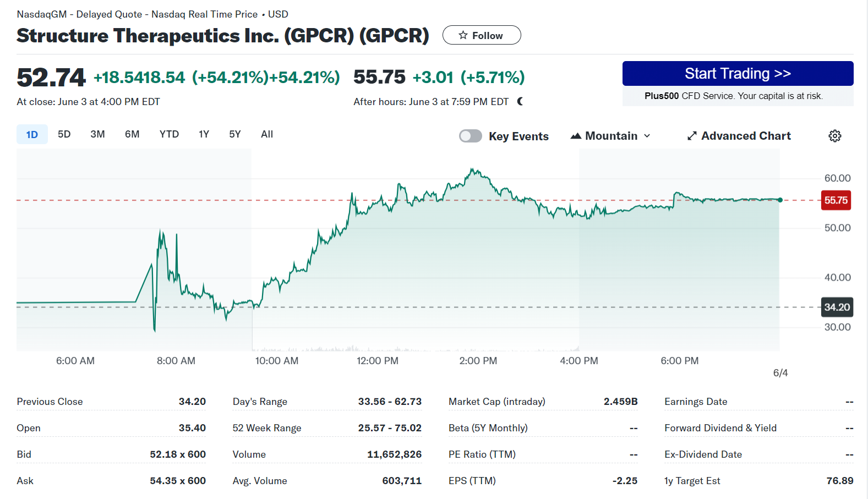Image resolution: width=868 pixels, height=499 pixels.
Task: Show the 1Y chart range
Action: point(204,134)
